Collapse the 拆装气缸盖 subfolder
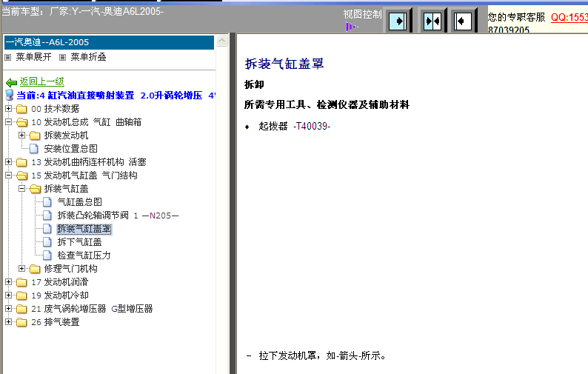 click(x=21, y=188)
